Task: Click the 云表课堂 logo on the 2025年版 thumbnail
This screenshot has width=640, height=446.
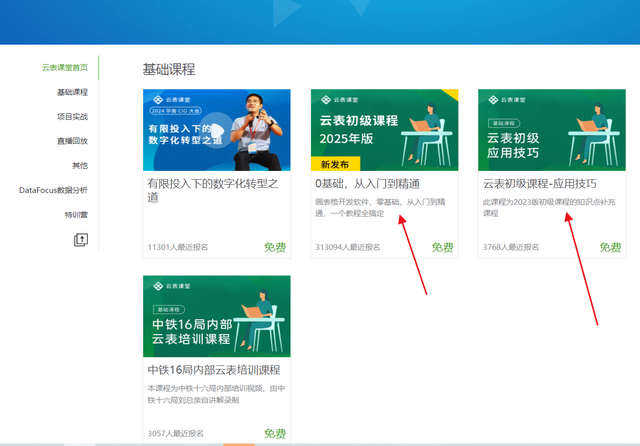Action: [340, 100]
